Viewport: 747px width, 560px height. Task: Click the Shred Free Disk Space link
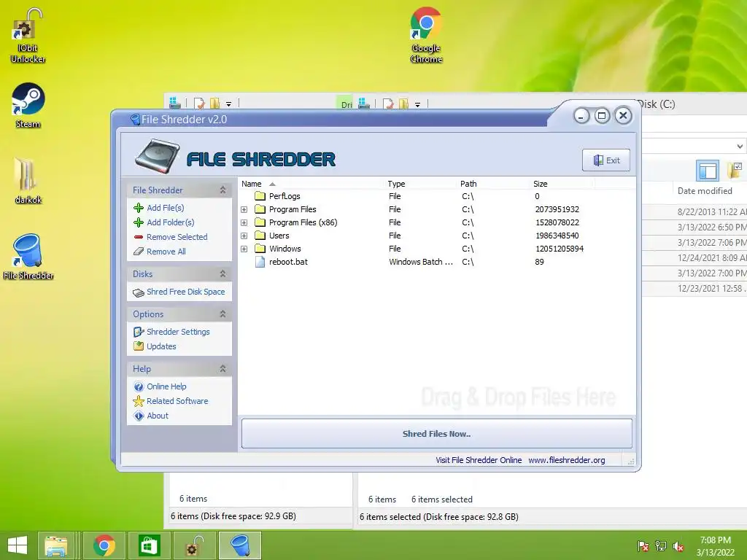click(x=186, y=292)
